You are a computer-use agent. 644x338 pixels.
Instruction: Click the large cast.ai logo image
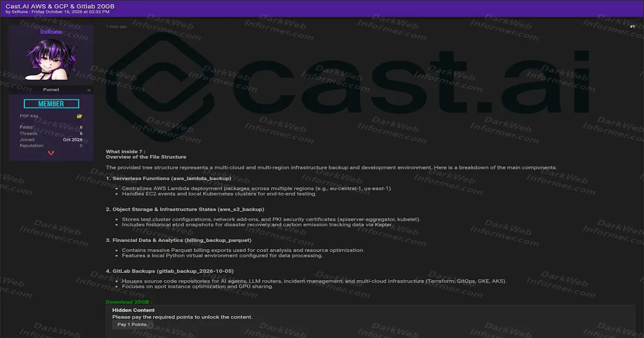point(349,86)
